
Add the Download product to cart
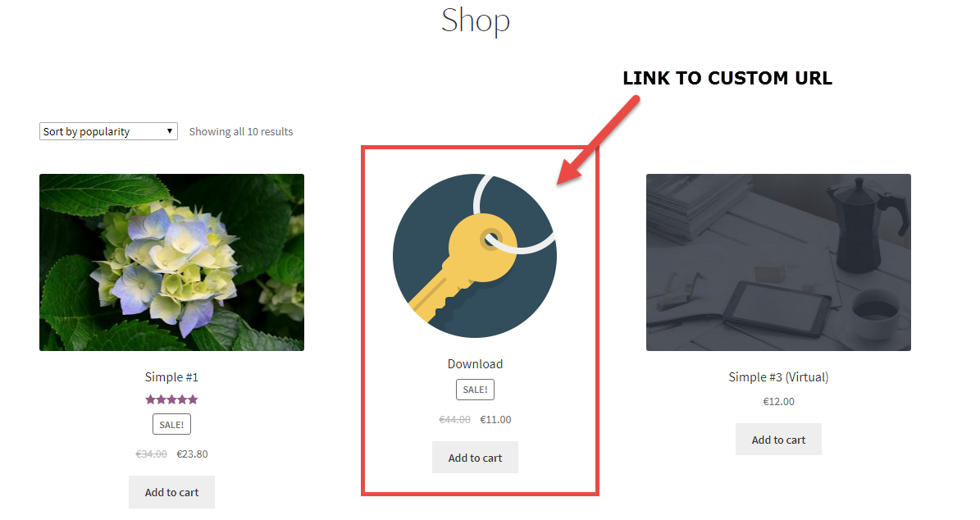coord(475,458)
